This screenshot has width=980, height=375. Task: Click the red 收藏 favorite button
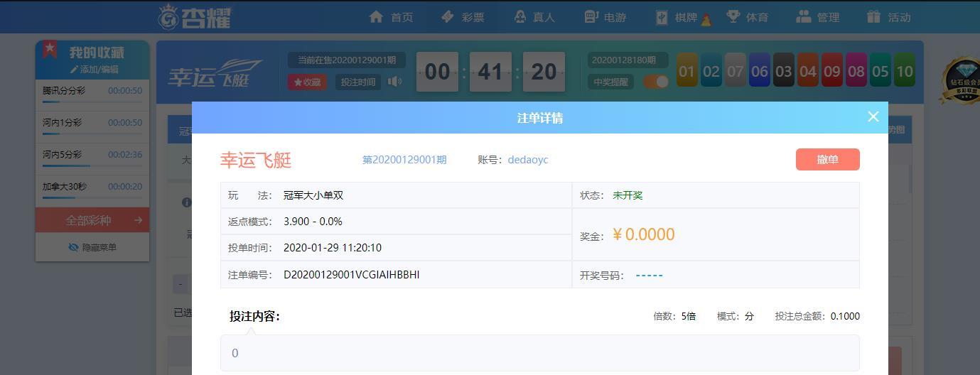coord(307,82)
